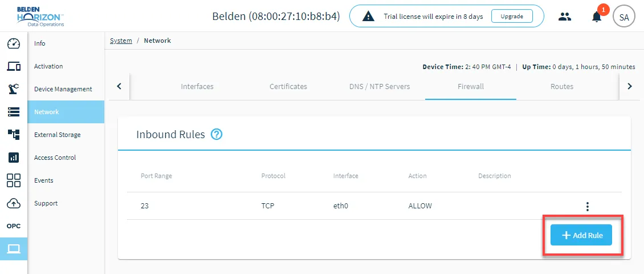The image size is (644, 274).
Task: Switch to the Interfaces tab
Action: tap(197, 87)
